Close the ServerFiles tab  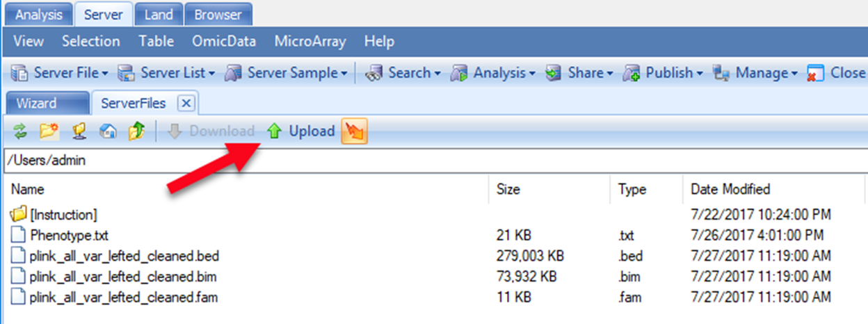pyautogui.click(x=185, y=104)
